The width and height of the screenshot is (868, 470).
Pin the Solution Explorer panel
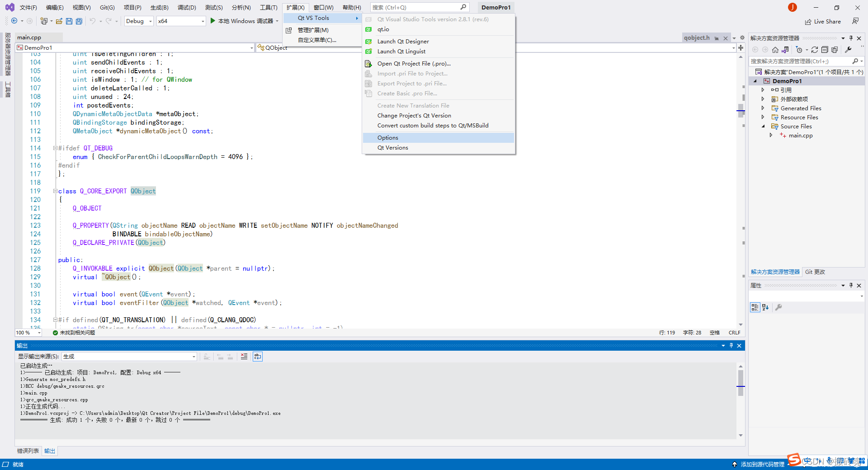[851, 38]
